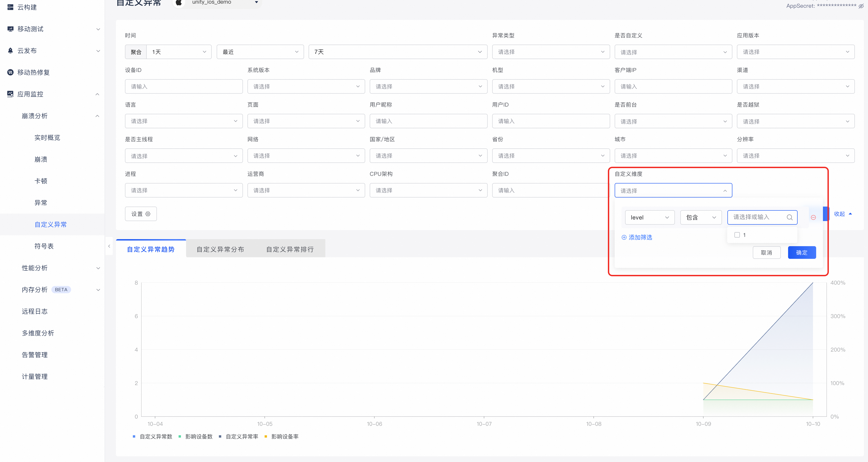Switch to 自定义异常排行 tab
868x462 pixels.
pos(290,249)
